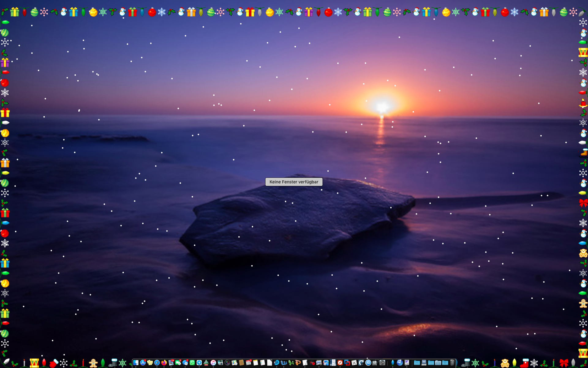
Task: Click the "Keine Fenster verfügbar" message
Action: coord(294,182)
